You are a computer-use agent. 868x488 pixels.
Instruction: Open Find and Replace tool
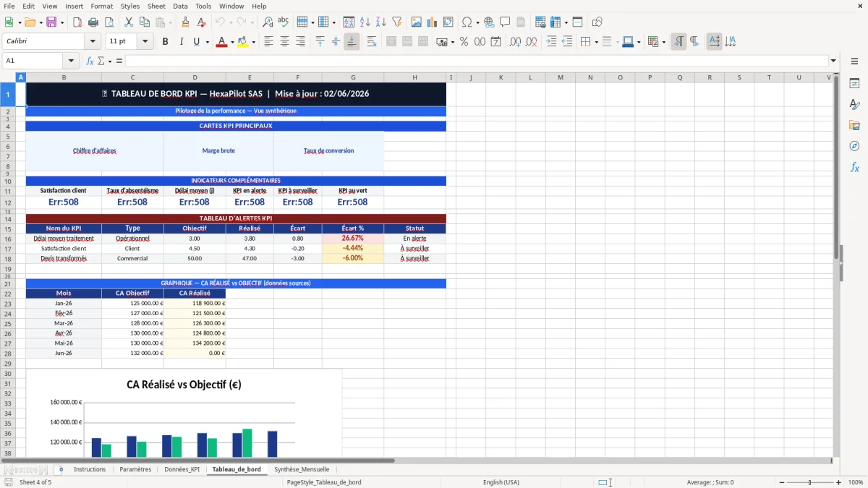[x=268, y=22]
